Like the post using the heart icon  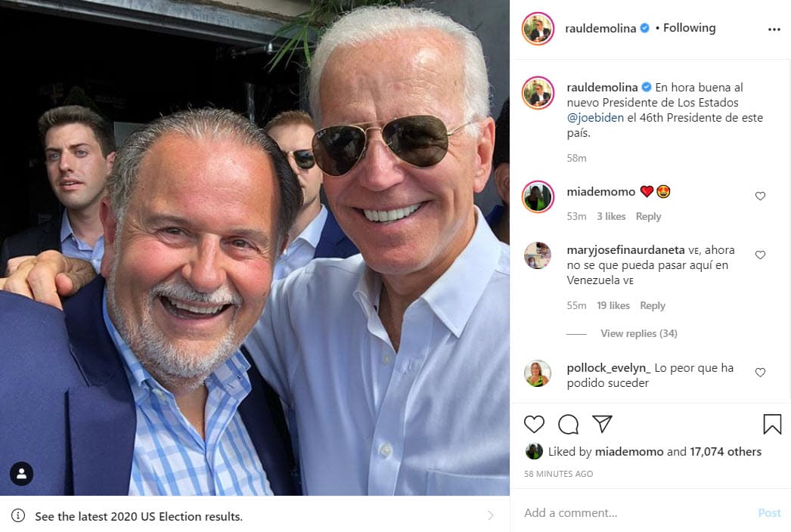pos(535,425)
